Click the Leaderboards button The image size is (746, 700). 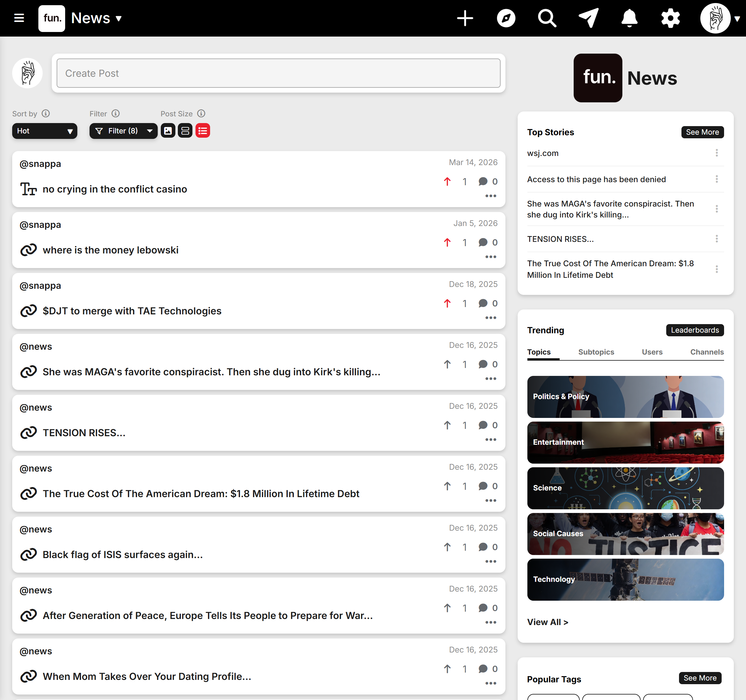point(695,330)
